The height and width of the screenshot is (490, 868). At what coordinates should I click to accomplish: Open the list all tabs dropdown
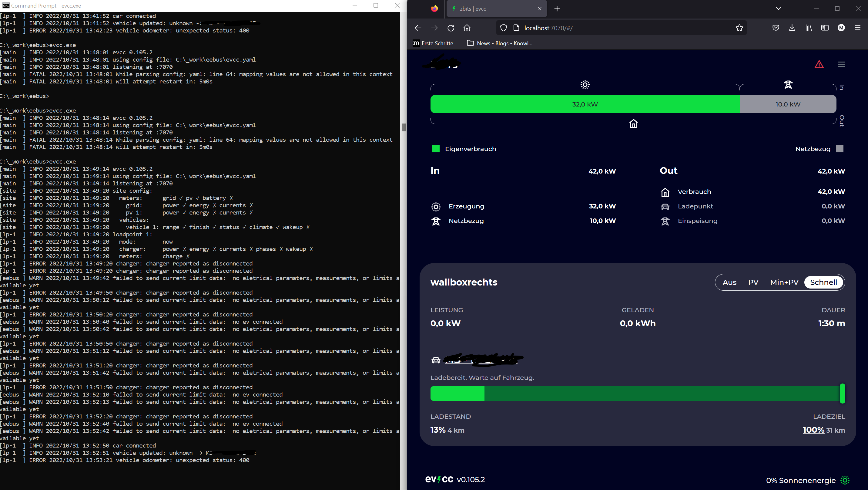point(778,8)
